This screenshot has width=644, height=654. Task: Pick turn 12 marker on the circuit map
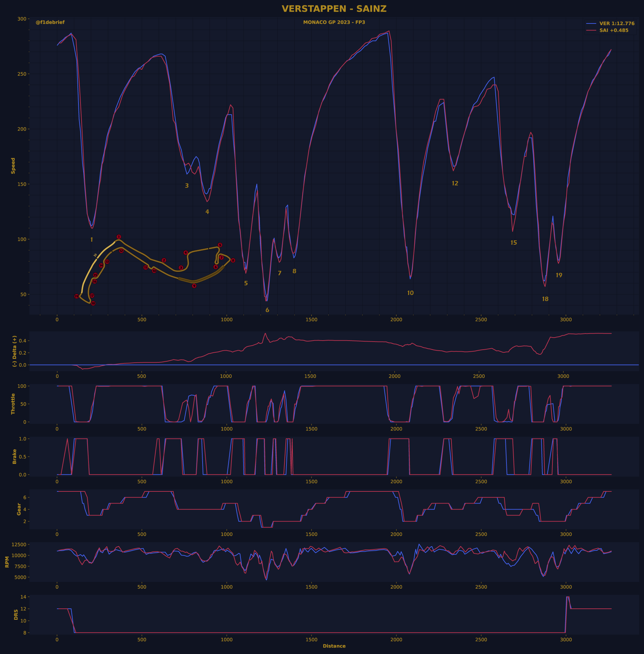click(x=121, y=251)
